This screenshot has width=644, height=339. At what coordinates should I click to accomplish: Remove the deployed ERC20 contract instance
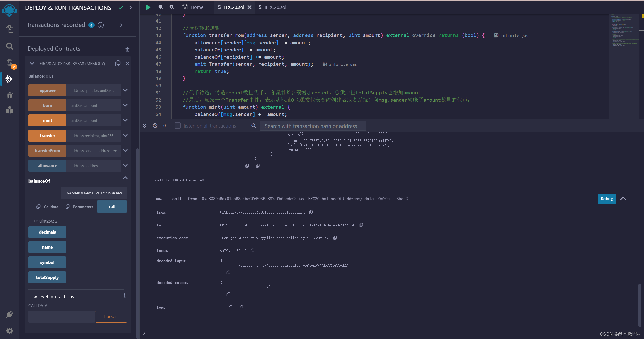click(128, 63)
